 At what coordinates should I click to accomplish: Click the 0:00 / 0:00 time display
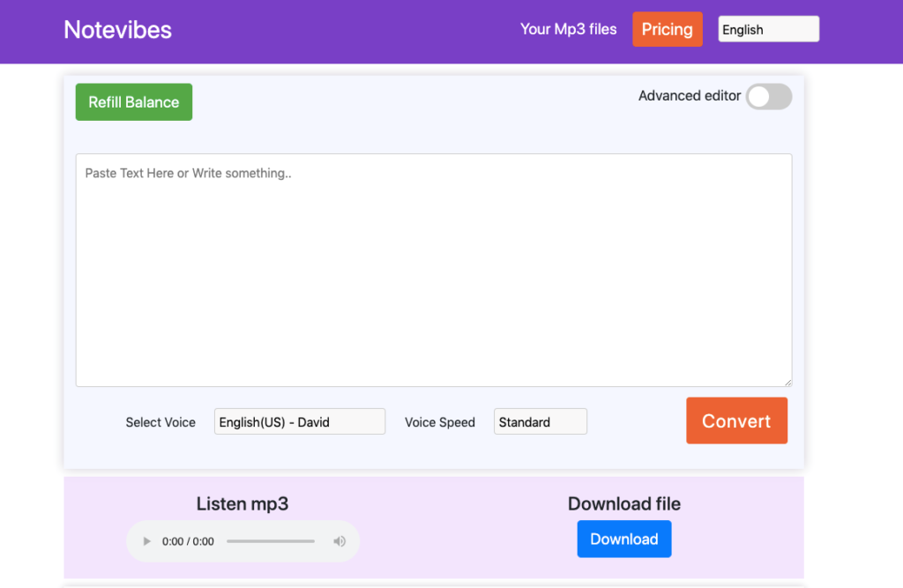188,541
